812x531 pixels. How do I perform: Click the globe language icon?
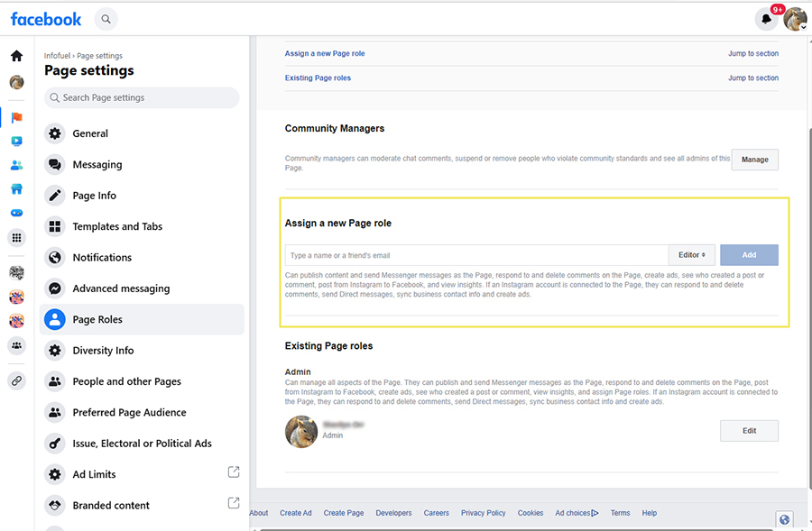(784, 519)
